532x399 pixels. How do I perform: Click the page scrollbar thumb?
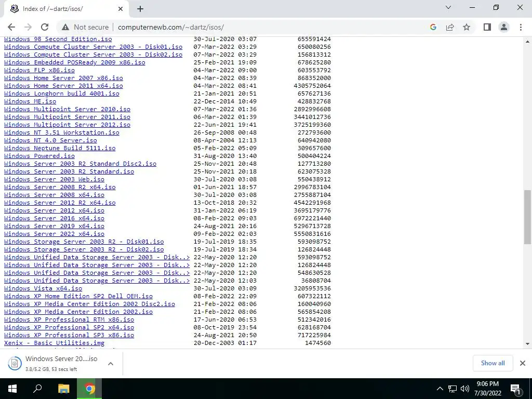pos(527,217)
